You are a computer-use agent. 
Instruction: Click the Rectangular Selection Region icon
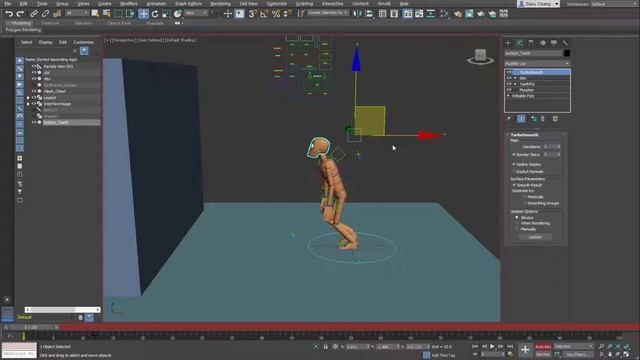coord(118,14)
